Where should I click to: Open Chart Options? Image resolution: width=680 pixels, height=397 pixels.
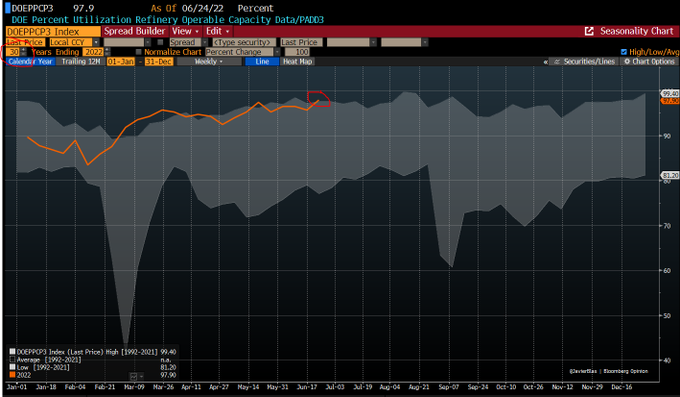coord(650,62)
